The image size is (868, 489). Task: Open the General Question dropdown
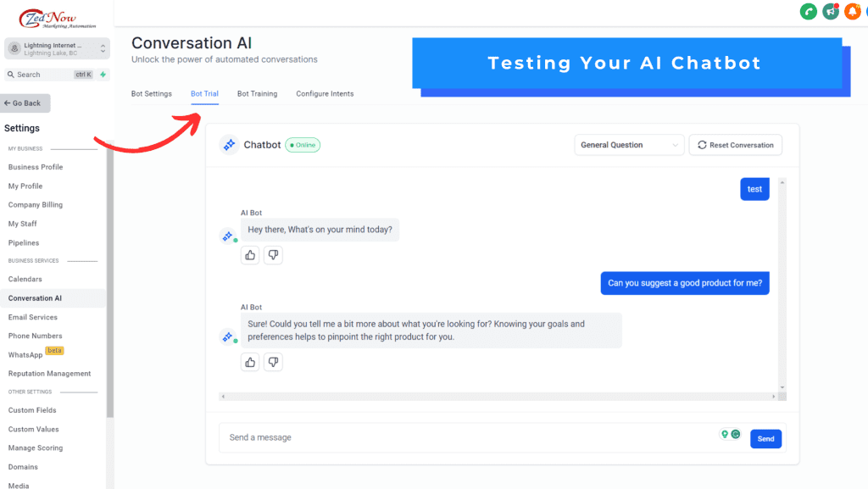click(x=628, y=144)
